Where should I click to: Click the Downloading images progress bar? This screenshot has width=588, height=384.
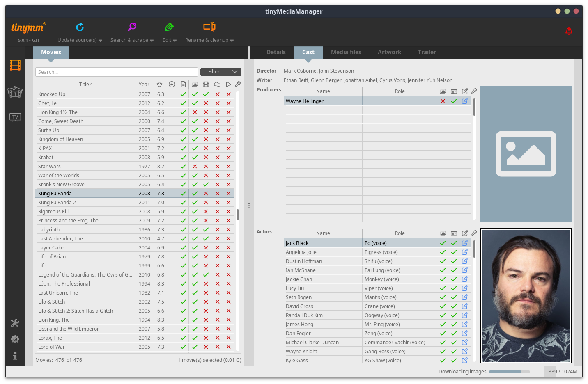(509, 372)
